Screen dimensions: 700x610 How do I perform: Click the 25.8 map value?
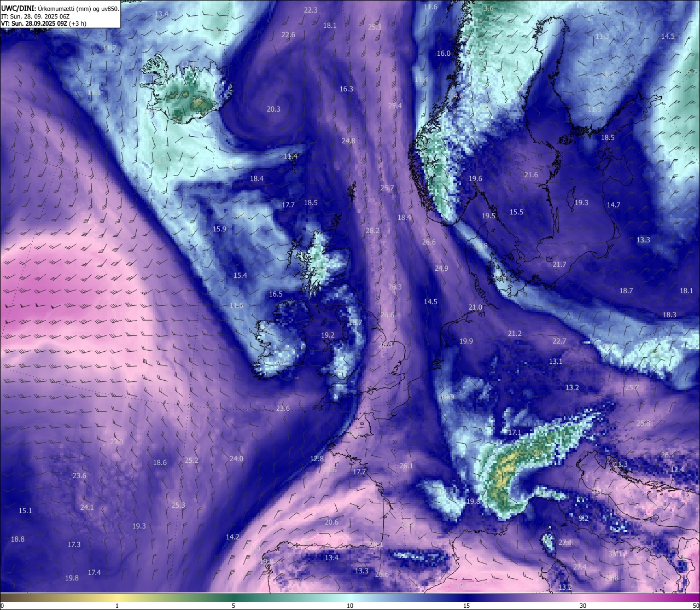coord(643,423)
